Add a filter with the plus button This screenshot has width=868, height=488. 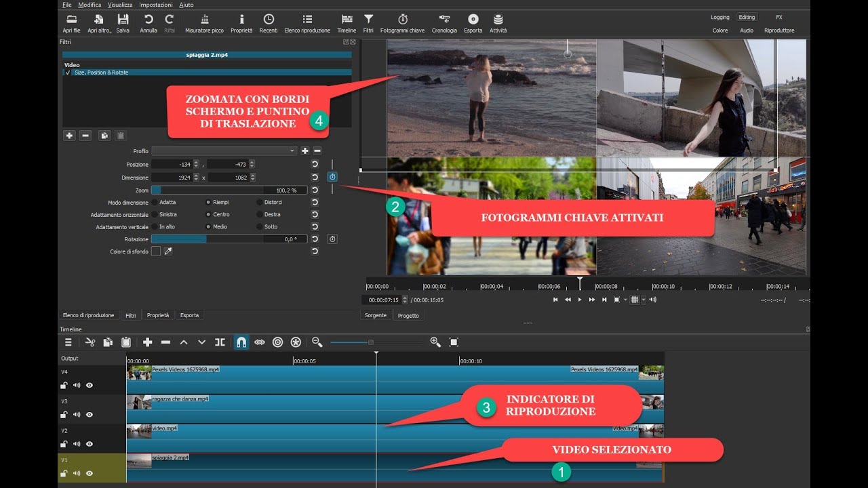point(69,136)
